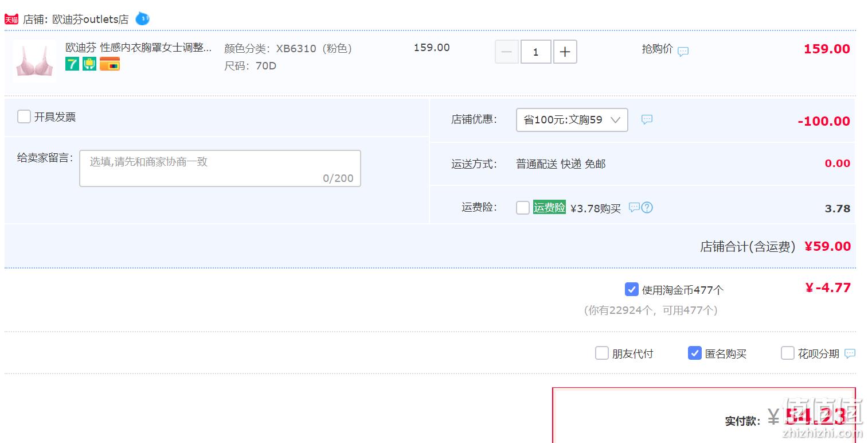Click the 3.78 insurance fee amount
Viewport: 868px width, 443px height.
(x=838, y=208)
